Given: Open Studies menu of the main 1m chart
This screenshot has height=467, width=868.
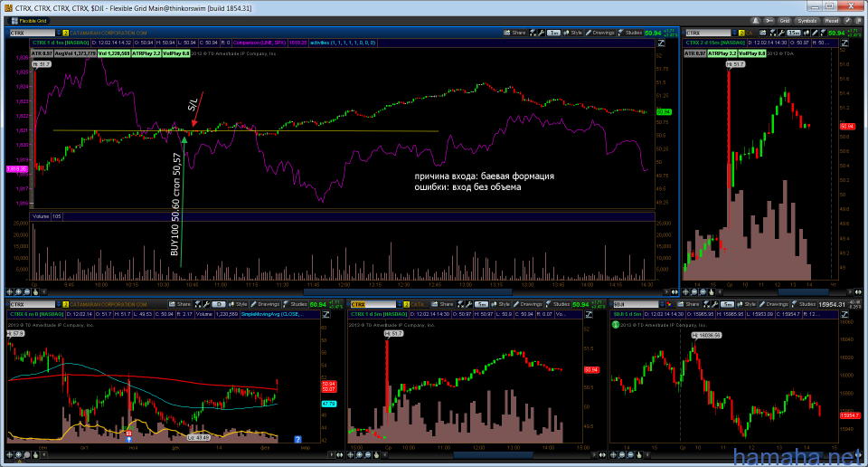Looking at the screenshot, I should pyautogui.click(x=629, y=33).
